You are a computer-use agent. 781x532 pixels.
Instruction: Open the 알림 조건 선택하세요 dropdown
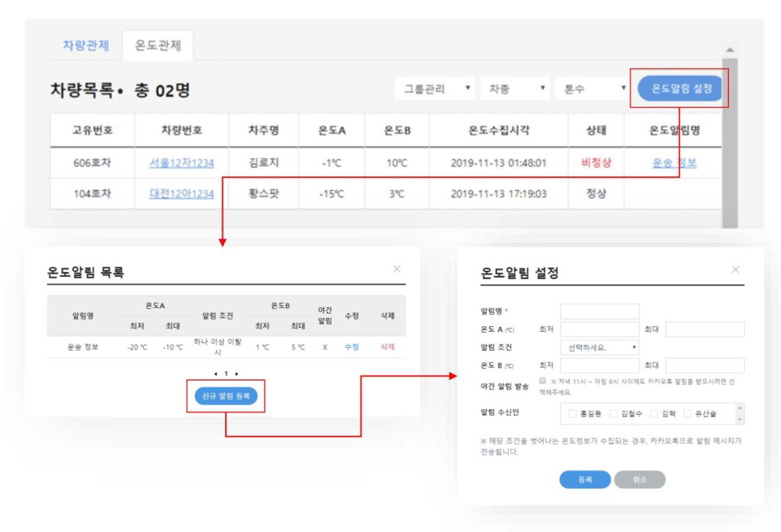(x=600, y=348)
